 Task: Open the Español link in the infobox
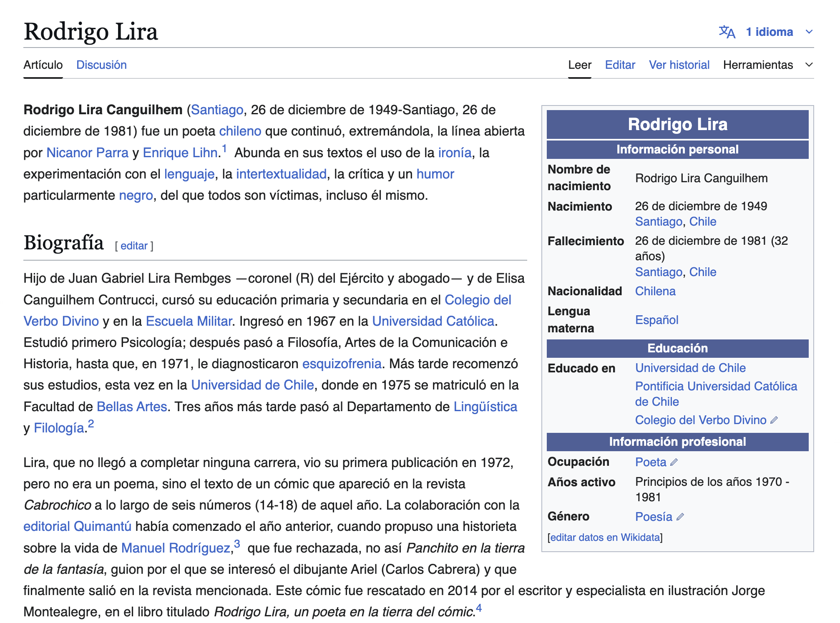(x=656, y=320)
